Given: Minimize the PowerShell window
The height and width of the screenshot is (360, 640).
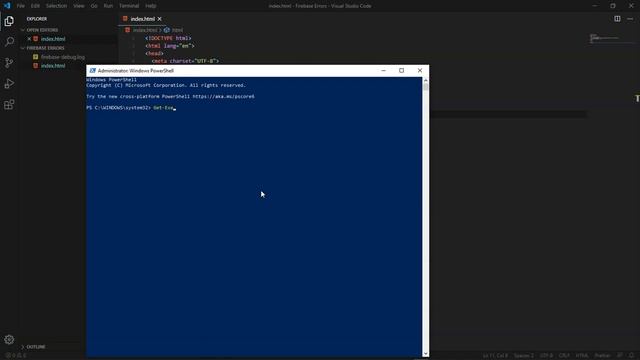Looking at the screenshot, I should (383, 71).
